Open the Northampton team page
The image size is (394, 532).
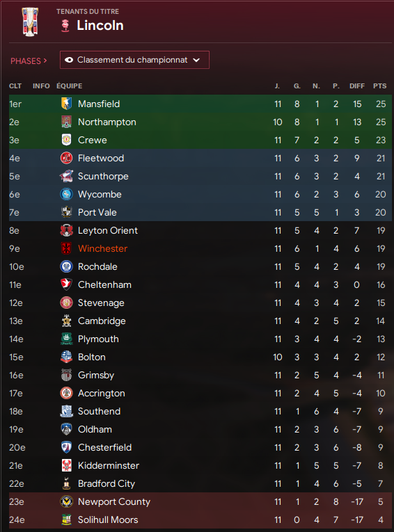tap(107, 122)
